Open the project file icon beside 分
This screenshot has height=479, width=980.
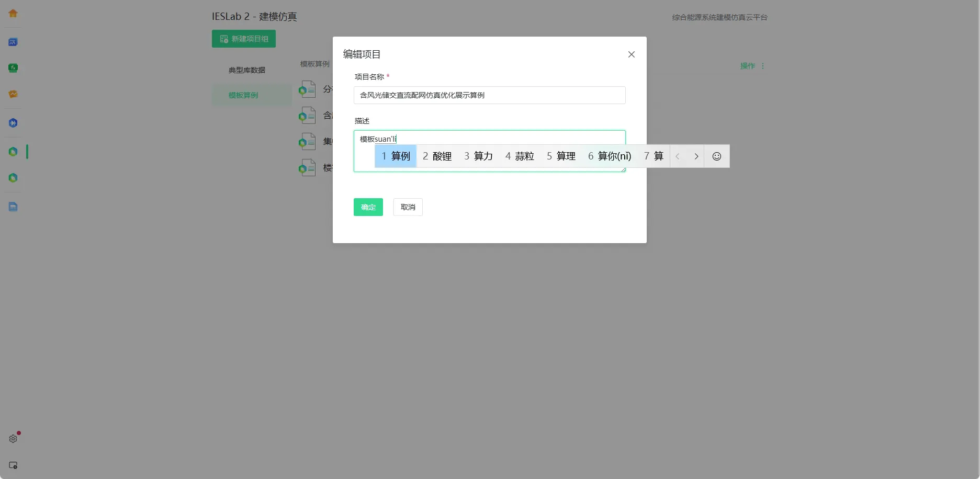(x=307, y=89)
